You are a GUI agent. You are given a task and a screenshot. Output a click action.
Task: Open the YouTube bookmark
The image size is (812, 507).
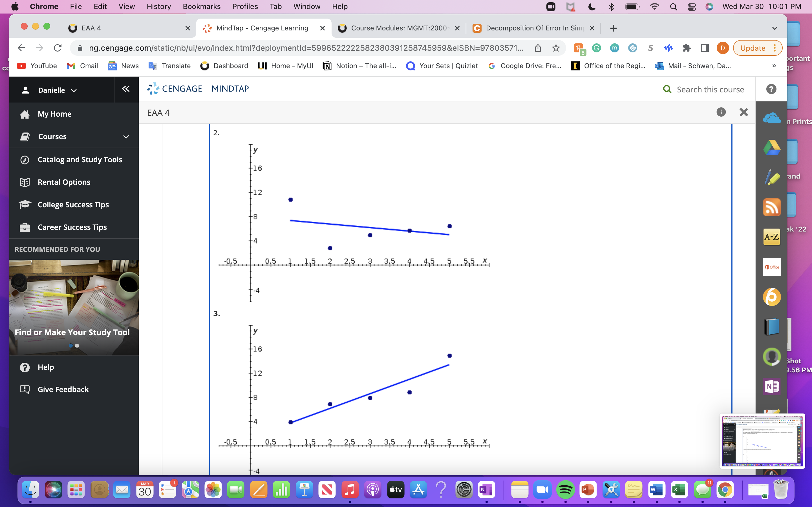point(37,66)
